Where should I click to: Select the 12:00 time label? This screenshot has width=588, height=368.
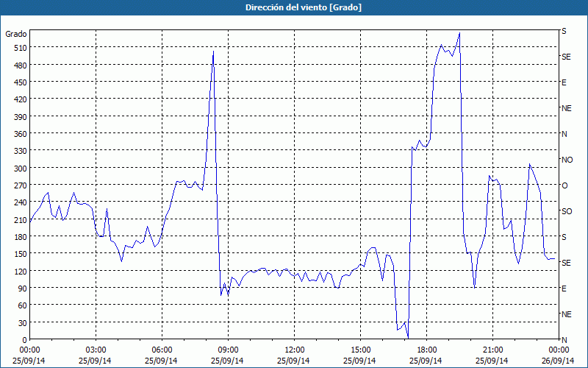coord(295,350)
